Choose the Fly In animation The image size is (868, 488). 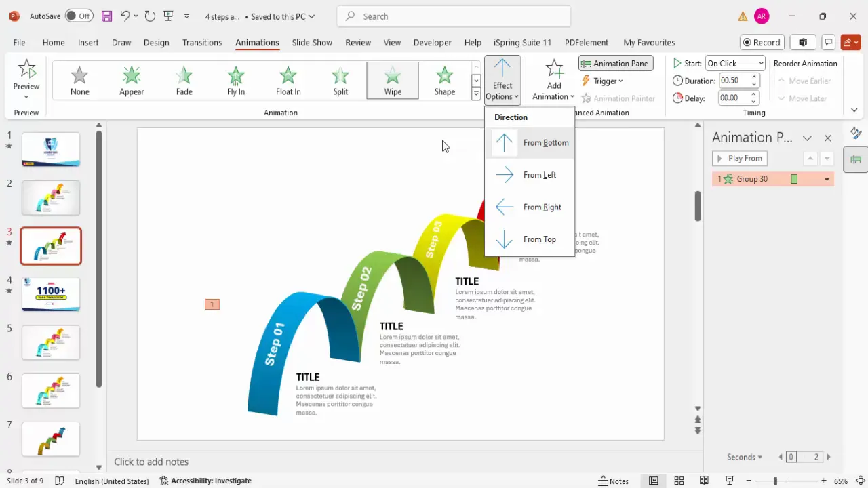pos(236,81)
